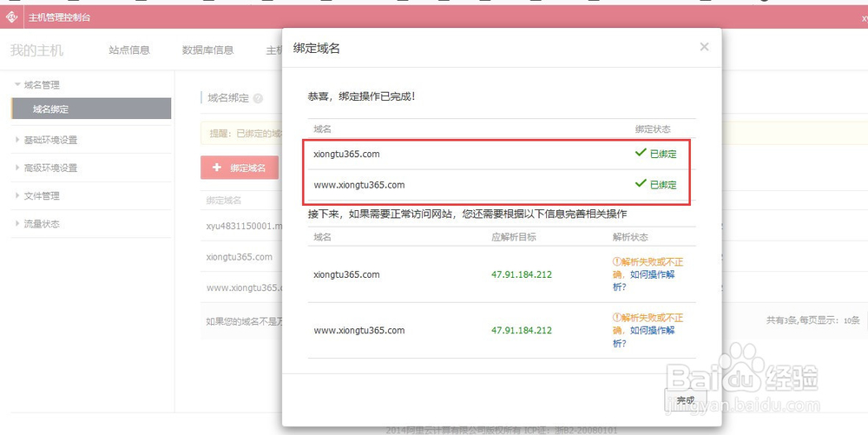Click 解析状态 column header
This screenshot has height=435, width=868.
[630, 237]
